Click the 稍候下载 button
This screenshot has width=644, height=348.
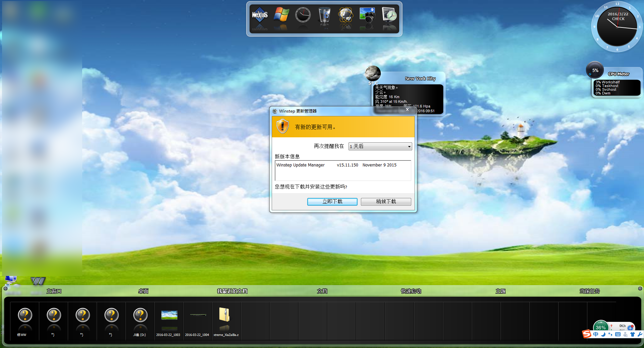pyautogui.click(x=386, y=202)
